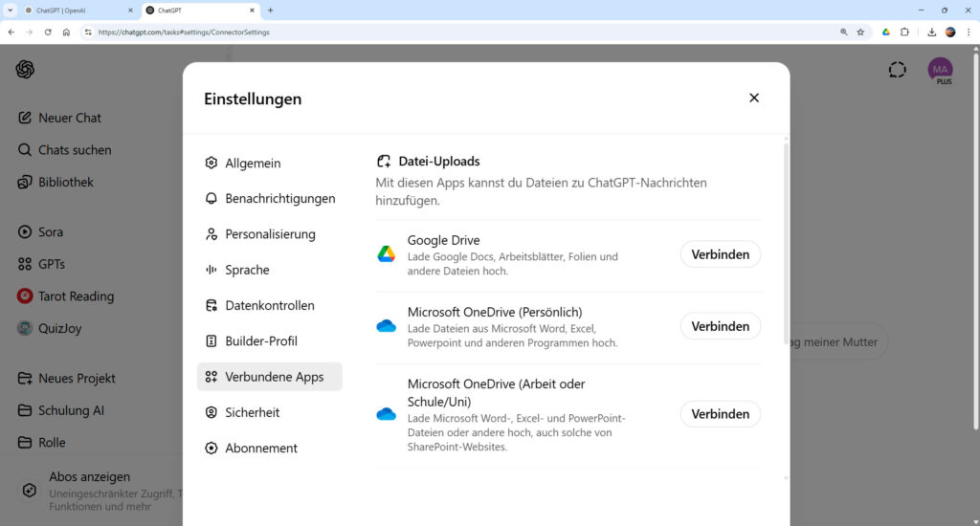Viewport: 980px width, 526px height.
Task: Connect Google Drive with Verbinden button
Action: click(x=720, y=254)
